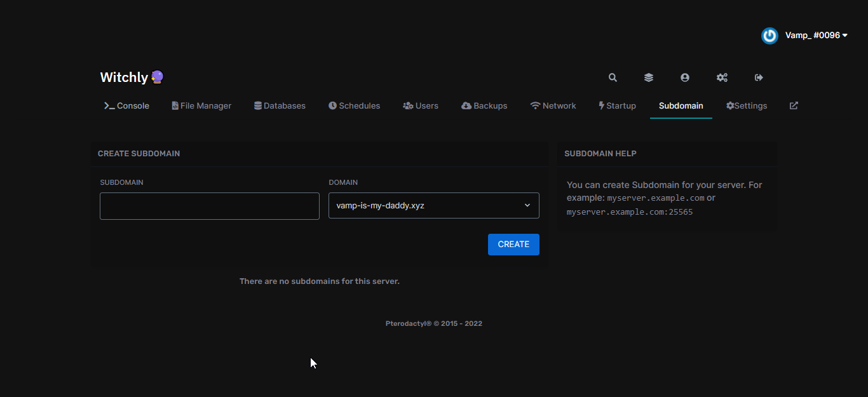Click the power status icon near the username
Viewport: 868px width, 397px height.
pos(769,36)
